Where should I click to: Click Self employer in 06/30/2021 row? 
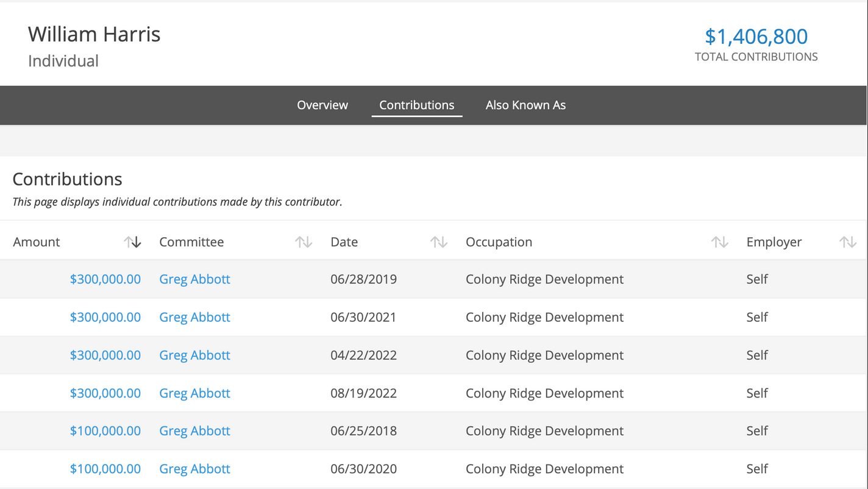757,317
